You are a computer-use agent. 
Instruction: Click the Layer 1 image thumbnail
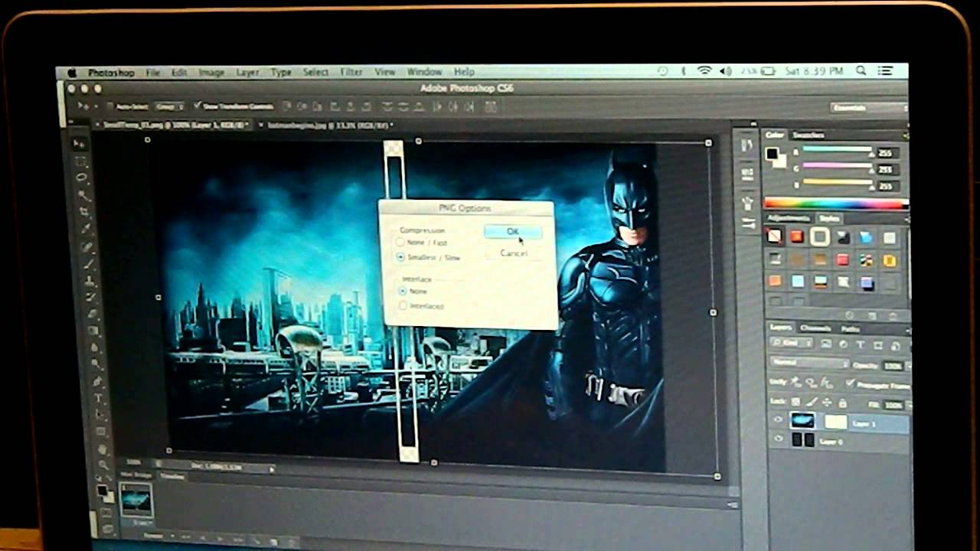point(803,420)
